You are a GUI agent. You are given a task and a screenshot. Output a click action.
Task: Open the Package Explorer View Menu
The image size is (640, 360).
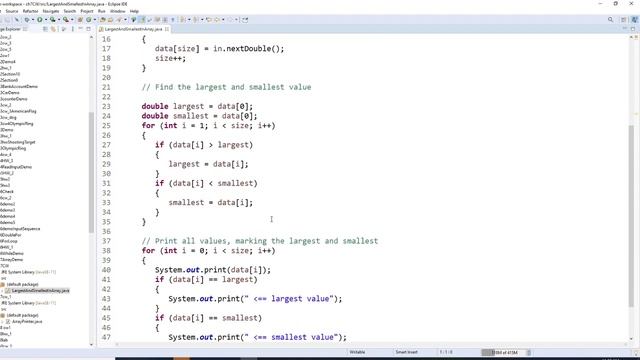coord(73,29)
